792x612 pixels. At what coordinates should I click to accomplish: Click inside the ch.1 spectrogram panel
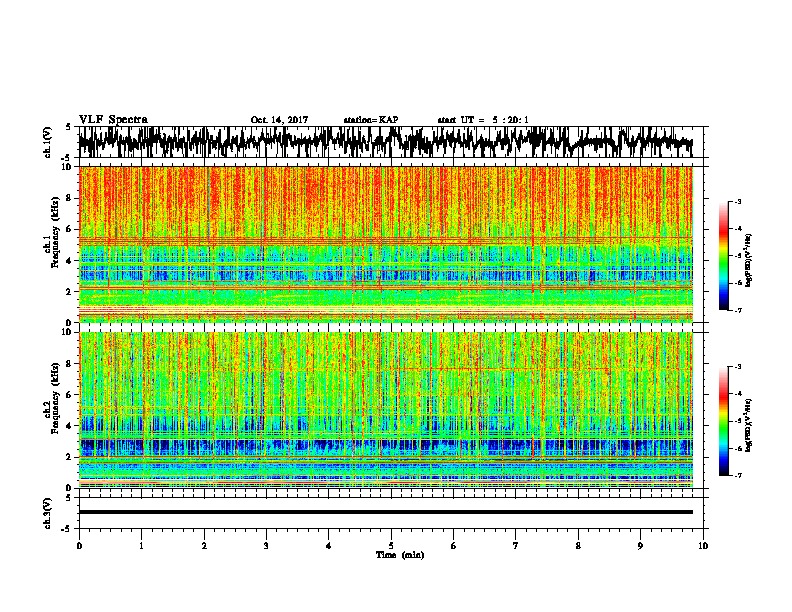386,244
